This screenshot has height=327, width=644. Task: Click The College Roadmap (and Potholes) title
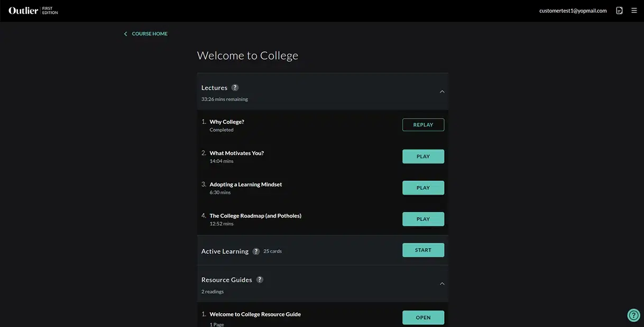[255, 215]
